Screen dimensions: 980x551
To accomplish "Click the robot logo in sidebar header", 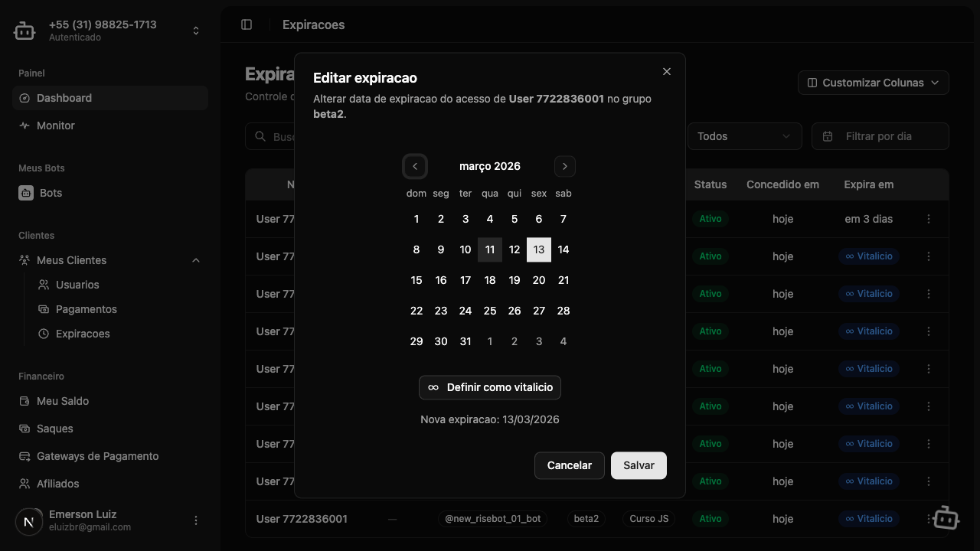I will 24,31.
